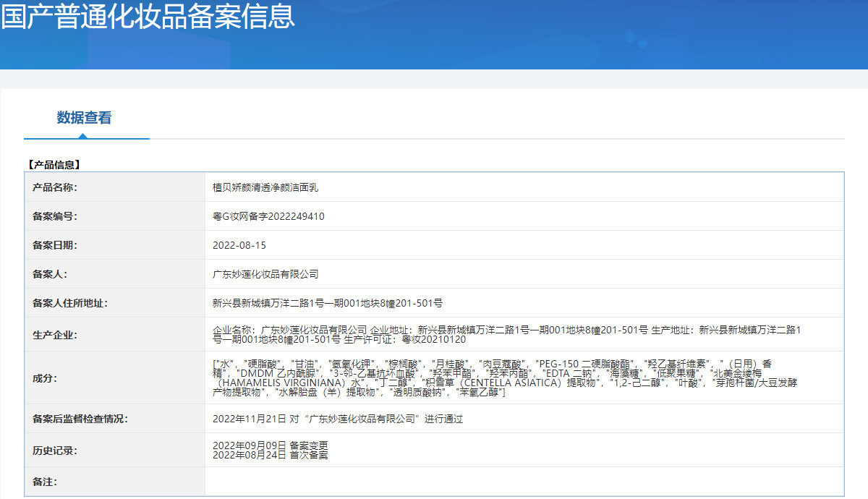The width and height of the screenshot is (868, 499).
Task: Click the 2022年09月09日 备案变更 history entry
Action: pos(270,445)
